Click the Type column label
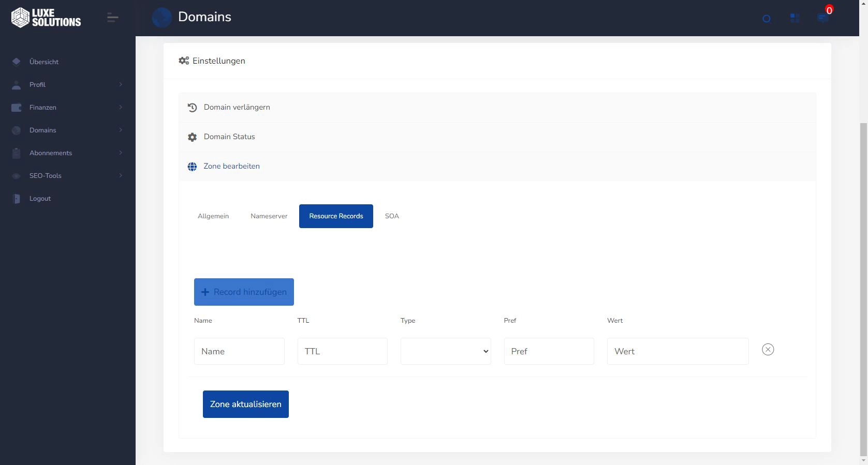The width and height of the screenshot is (868, 465). coord(408,321)
